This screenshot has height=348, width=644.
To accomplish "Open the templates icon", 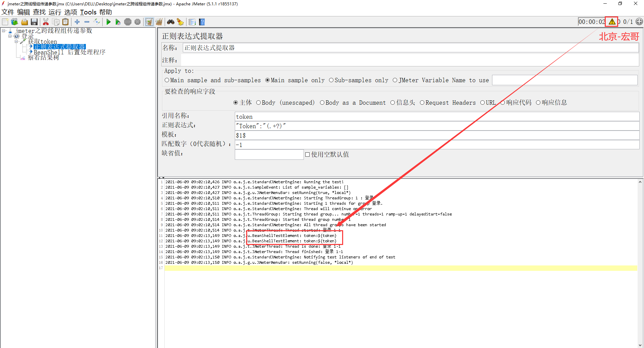I will click(14, 22).
